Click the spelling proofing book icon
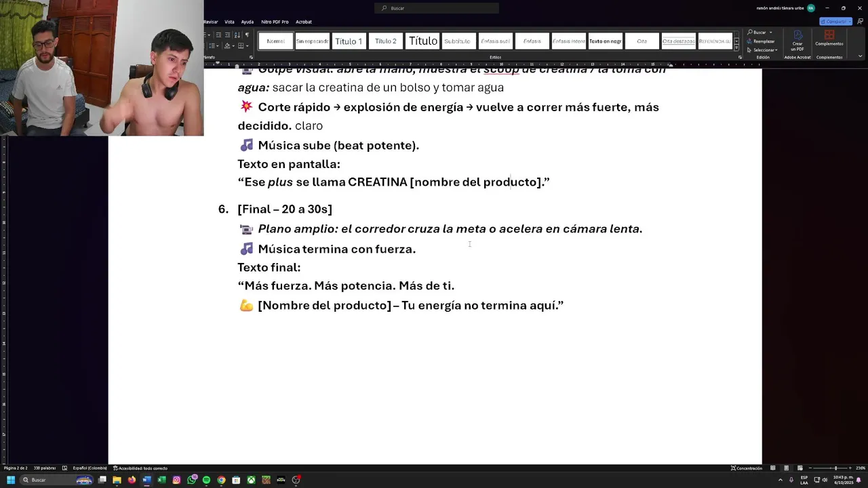 pos(64,468)
